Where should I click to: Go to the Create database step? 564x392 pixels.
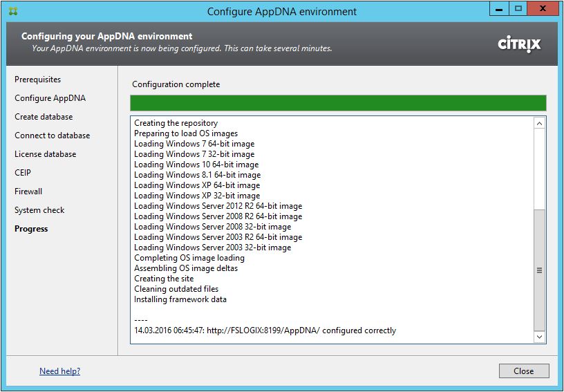[44, 117]
